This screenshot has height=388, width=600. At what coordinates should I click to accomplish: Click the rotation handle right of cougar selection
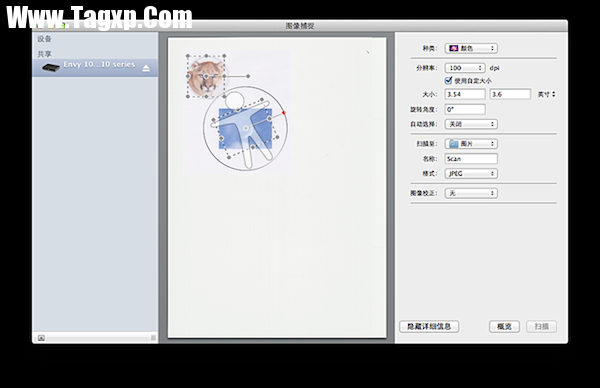[x=248, y=76]
